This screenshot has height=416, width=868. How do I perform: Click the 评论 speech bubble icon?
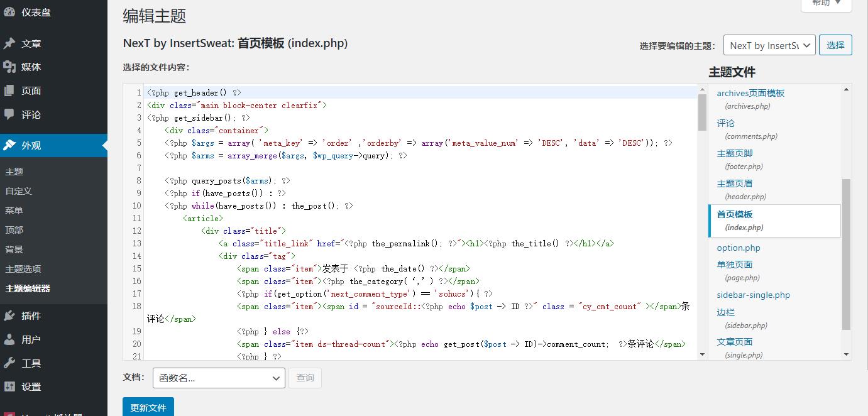click(9, 114)
